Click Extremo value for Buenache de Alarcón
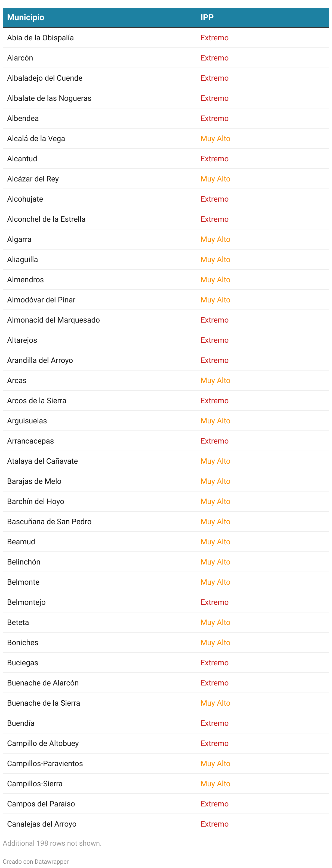 214,683
